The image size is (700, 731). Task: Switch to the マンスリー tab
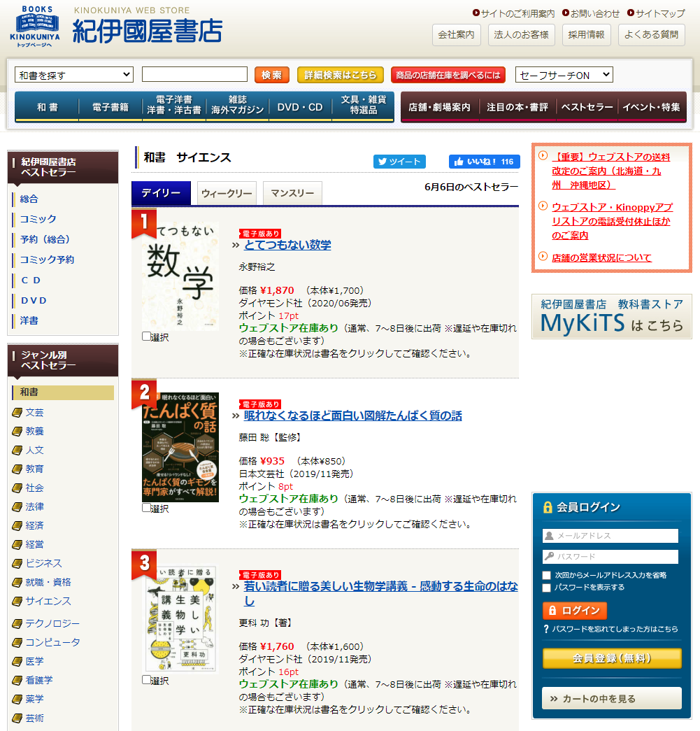click(x=292, y=193)
